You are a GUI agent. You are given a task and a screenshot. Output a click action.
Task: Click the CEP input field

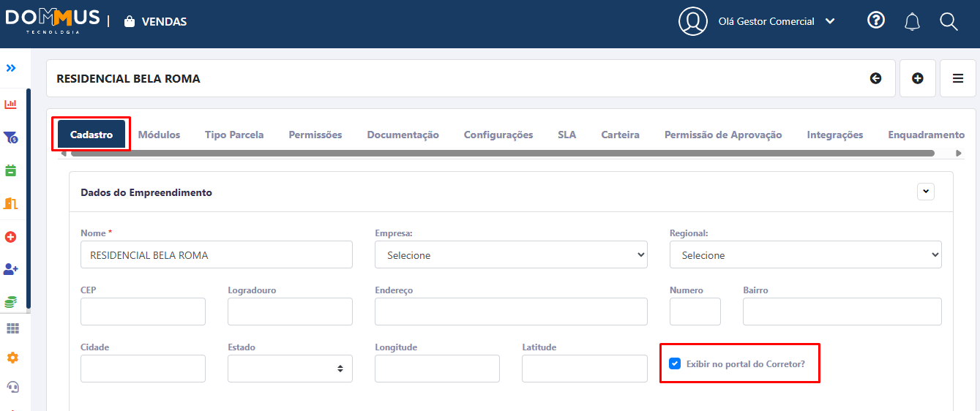click(143, 312)
